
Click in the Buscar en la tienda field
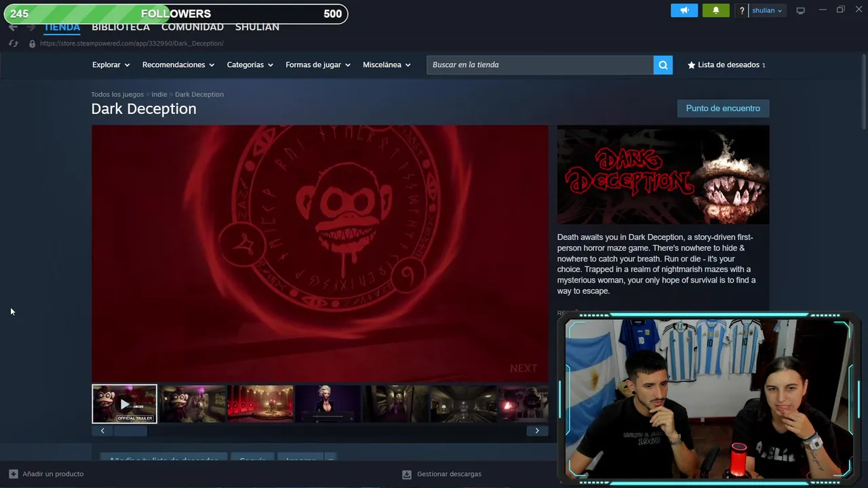tap(540, 65)
